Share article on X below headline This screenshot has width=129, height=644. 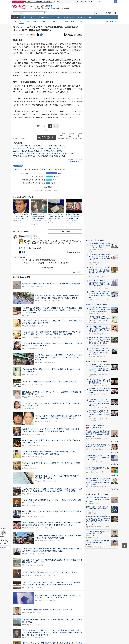coord(38,35)
